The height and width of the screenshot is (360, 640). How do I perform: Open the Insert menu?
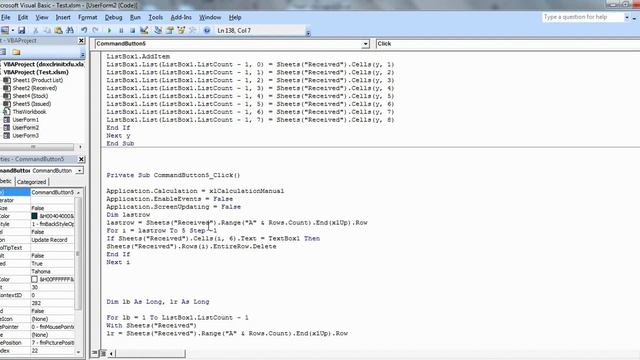63,18
